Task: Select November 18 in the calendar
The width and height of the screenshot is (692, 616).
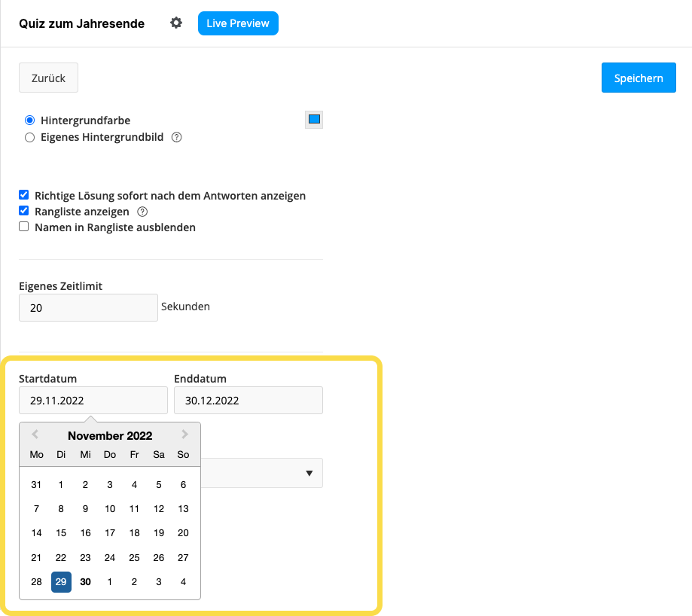Action: pos(135,533)
